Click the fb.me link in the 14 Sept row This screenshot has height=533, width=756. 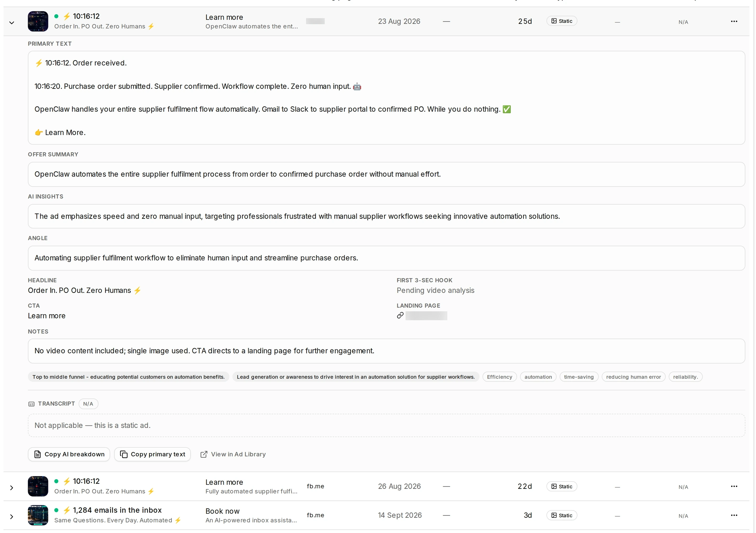(316, 515)
